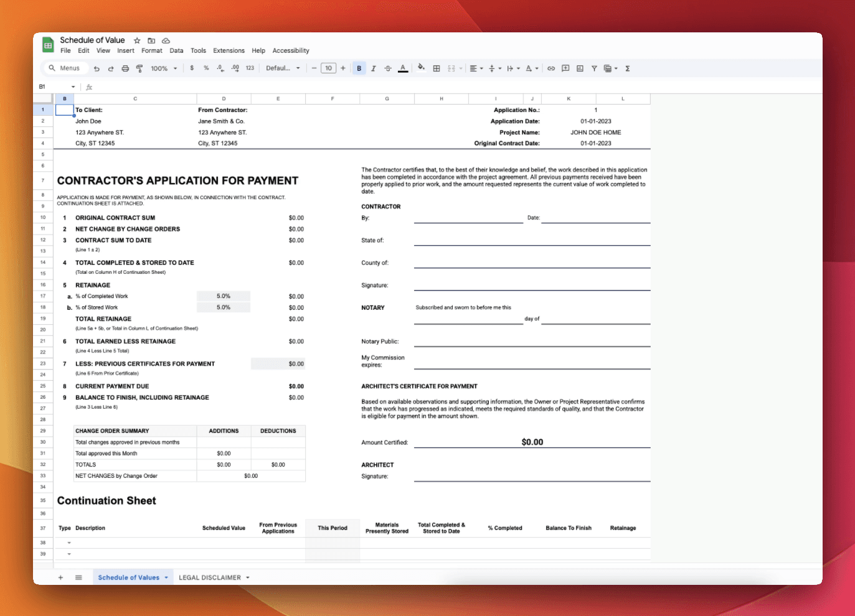Image resolution: width=855 pixels, height=616 pixels.
Task: Click the Google Sheets home icon
Action: coord(48,45)
